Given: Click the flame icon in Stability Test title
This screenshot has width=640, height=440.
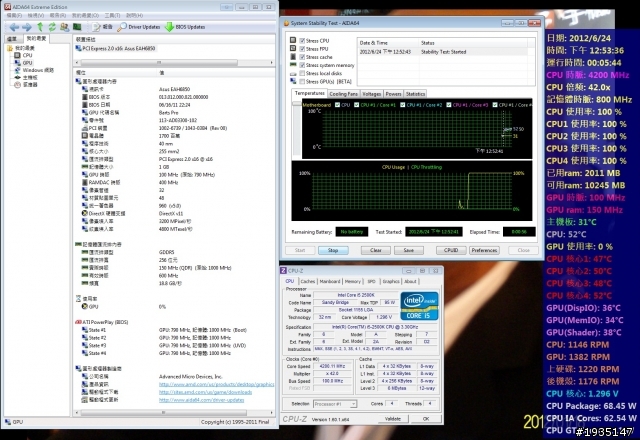Looking at the screenshot, I should point(286,23).
